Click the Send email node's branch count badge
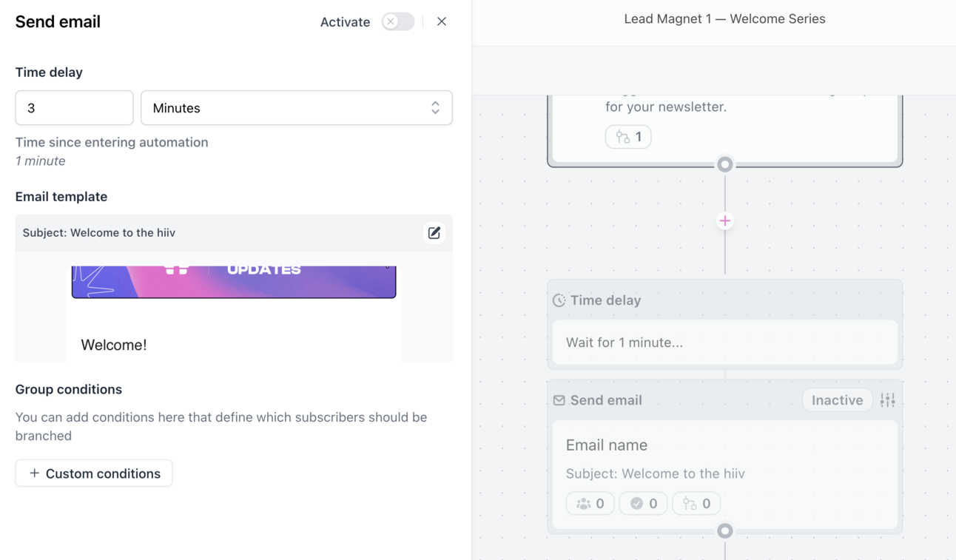The width and height of the screenshot is (956, 560). (697, 503)
